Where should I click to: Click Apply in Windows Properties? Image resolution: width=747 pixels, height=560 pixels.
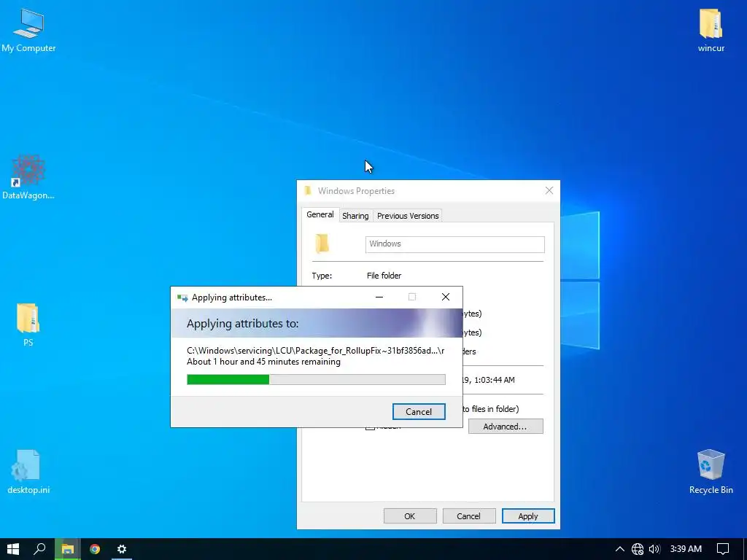(528, 516)
